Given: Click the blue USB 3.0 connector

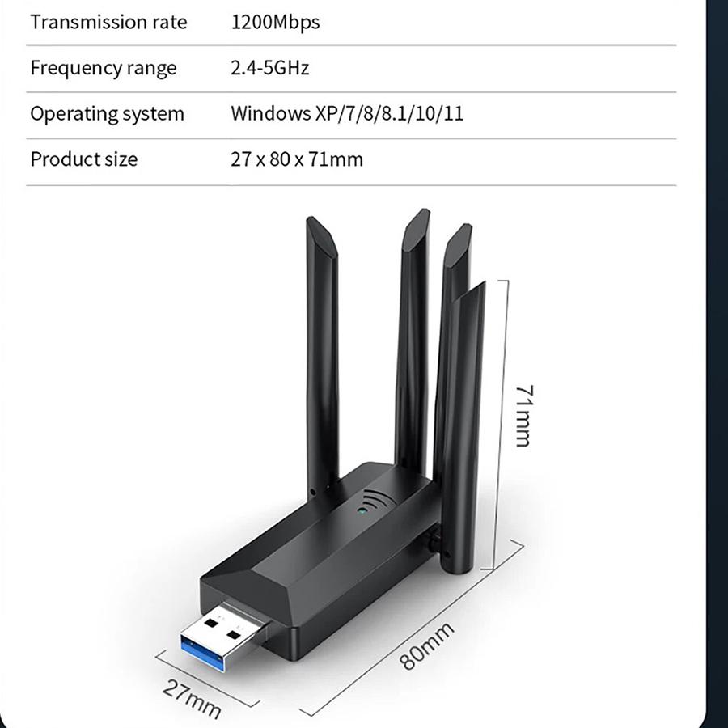Looking at the screenshot, I should tap(226, 636).
